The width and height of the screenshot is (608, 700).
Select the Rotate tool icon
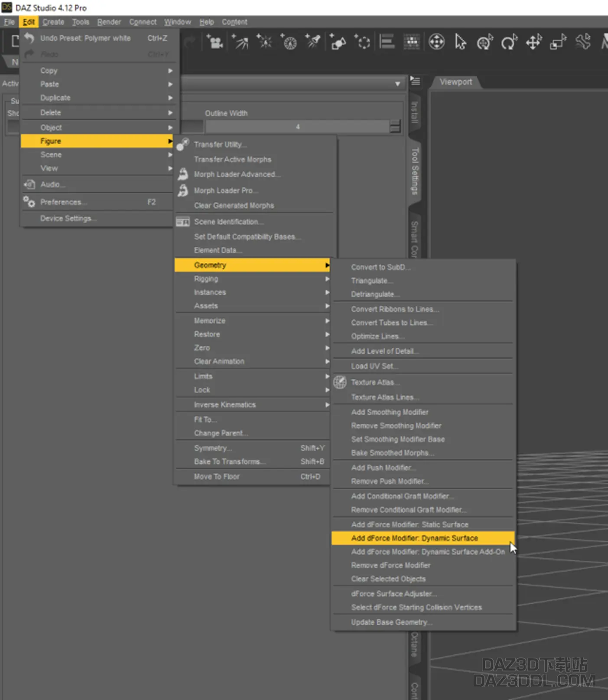click(510, 42)
